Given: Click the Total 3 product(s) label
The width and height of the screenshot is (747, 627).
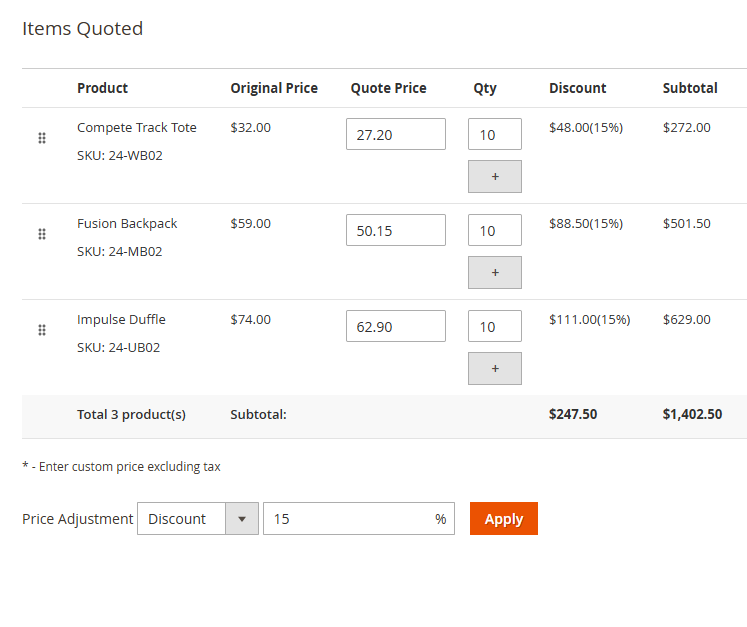Looking at the screenshot, I should point(131,415).
